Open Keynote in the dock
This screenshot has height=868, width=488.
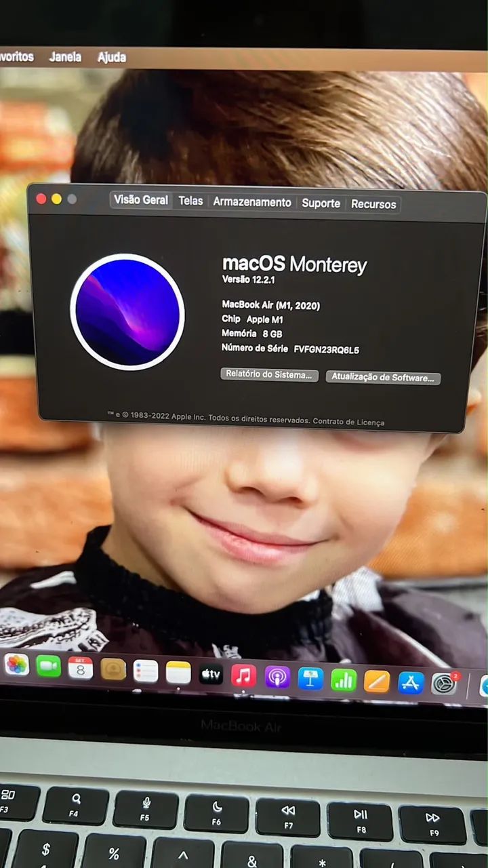pos(310,678)
